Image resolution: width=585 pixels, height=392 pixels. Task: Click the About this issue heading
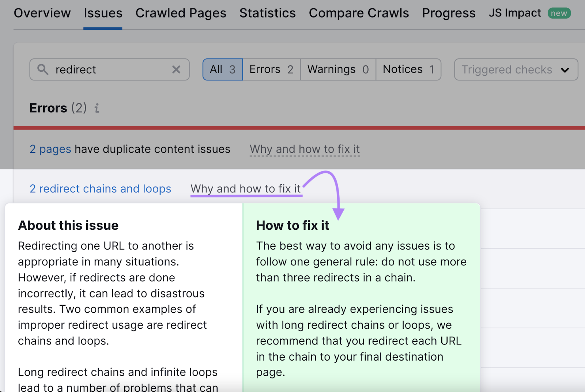pos(68,225)
